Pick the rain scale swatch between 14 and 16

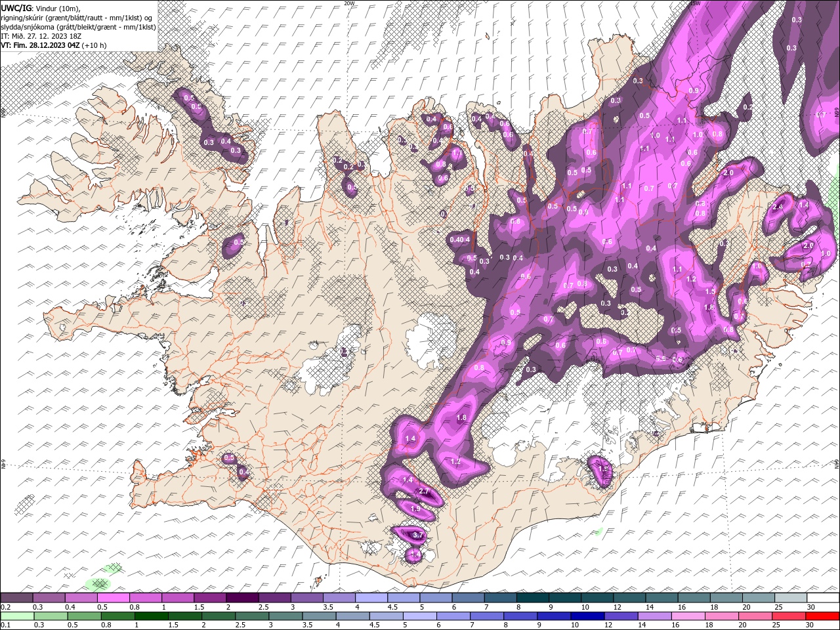coord(655,616)
